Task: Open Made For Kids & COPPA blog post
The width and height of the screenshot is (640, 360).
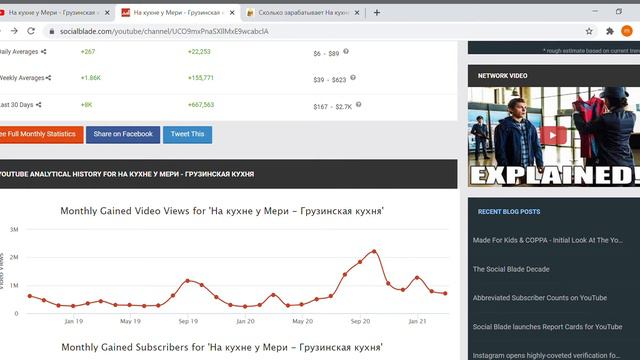Action: [548, 240]
